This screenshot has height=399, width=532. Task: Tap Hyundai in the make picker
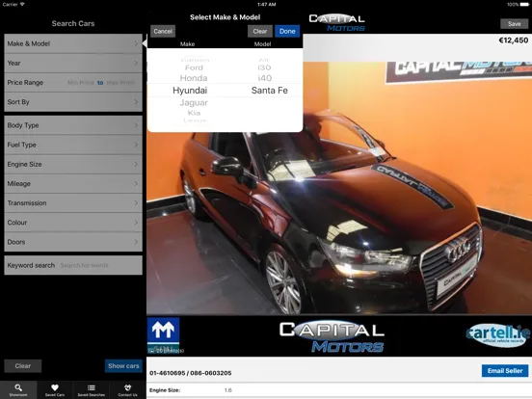190,91
